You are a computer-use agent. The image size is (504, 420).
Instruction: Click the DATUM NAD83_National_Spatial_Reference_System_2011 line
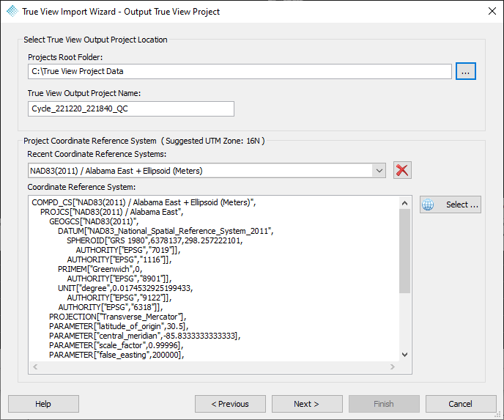pos(166,231)
